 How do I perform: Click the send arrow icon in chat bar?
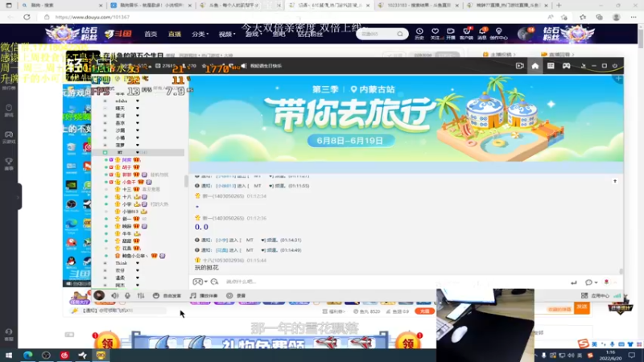[x=574, y=282]
